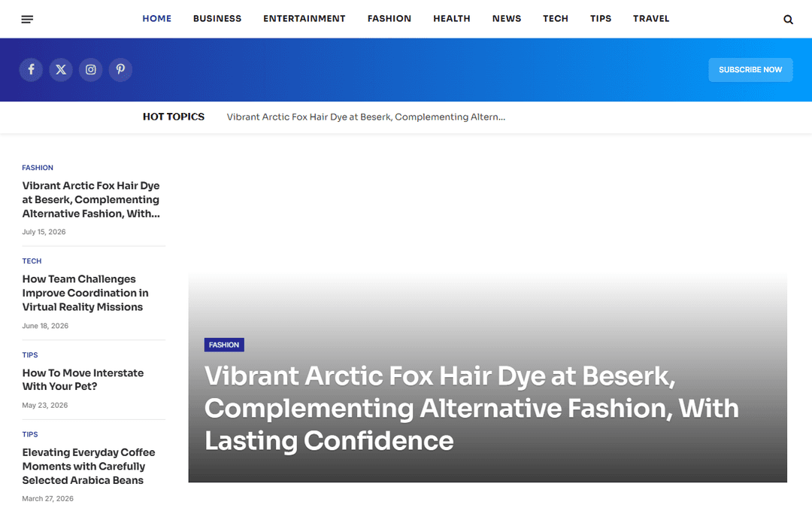Go to the Home menu item
This screenshot has width=812, height=508.
pyautogui.click(x=157, y=19)
